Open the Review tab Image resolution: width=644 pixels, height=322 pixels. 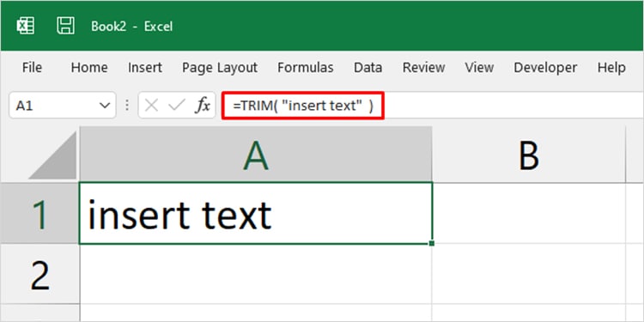pos(423,67)
